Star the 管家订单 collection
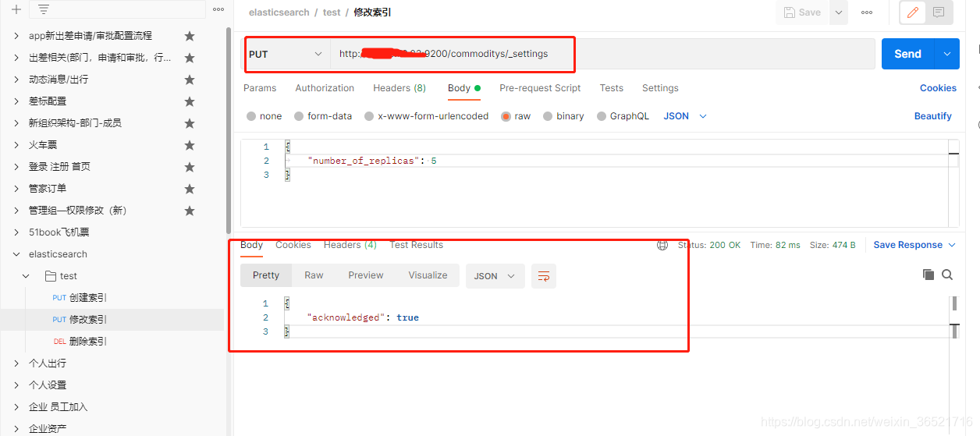The image size is (980, 436). pos(189,189)
